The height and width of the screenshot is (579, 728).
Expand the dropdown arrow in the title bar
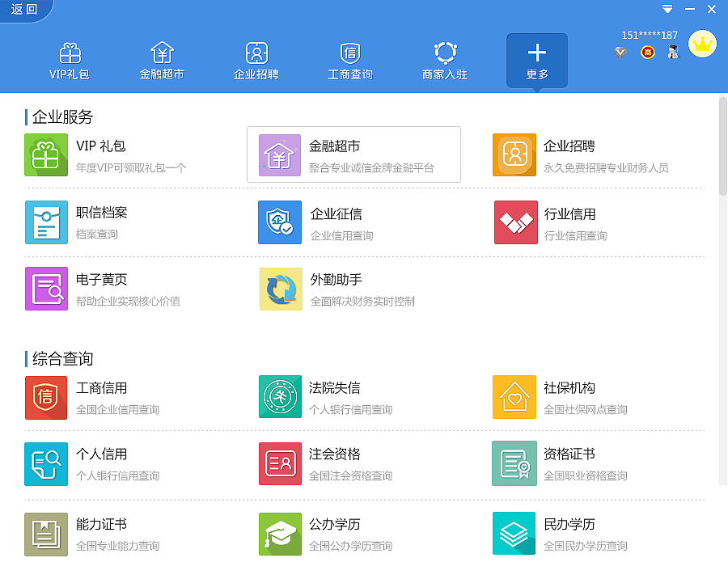click(667, 8)
